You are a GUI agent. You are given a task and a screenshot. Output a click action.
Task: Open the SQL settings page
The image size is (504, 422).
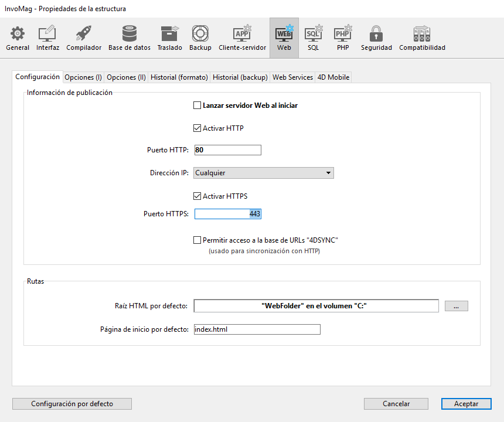coord(314,38)
